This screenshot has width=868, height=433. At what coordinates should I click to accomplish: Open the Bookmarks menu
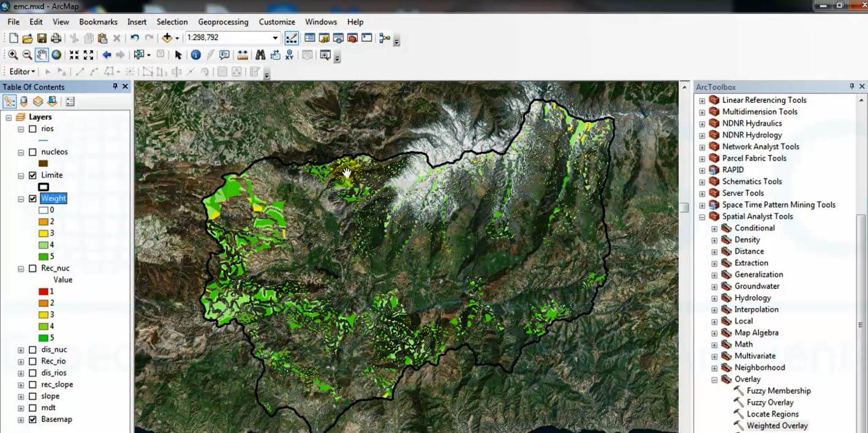tap(98, 22)
